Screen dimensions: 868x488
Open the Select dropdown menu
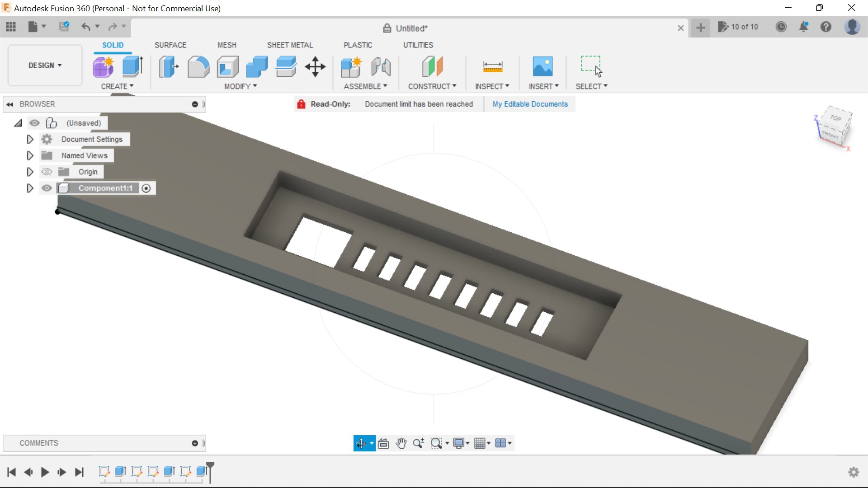[591, 86]
